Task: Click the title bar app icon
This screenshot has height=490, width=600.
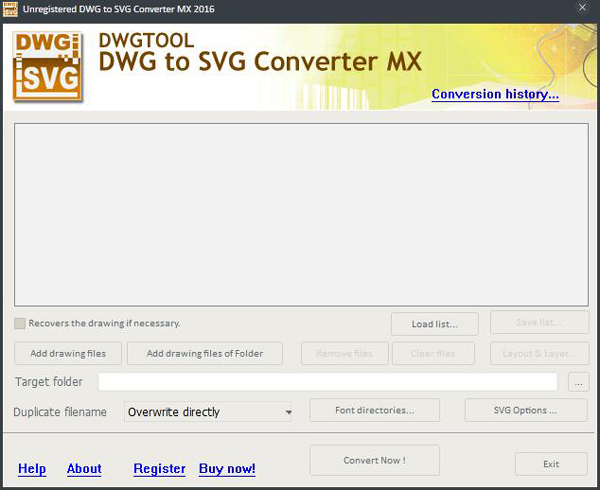Action: click(10, 9)
